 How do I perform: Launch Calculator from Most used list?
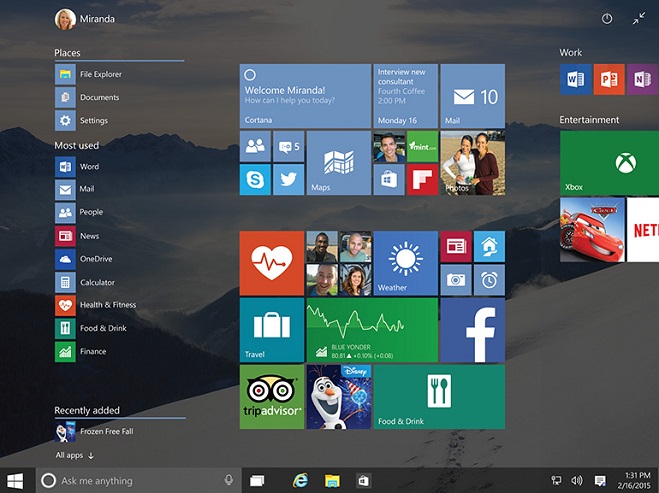point(85,282)
